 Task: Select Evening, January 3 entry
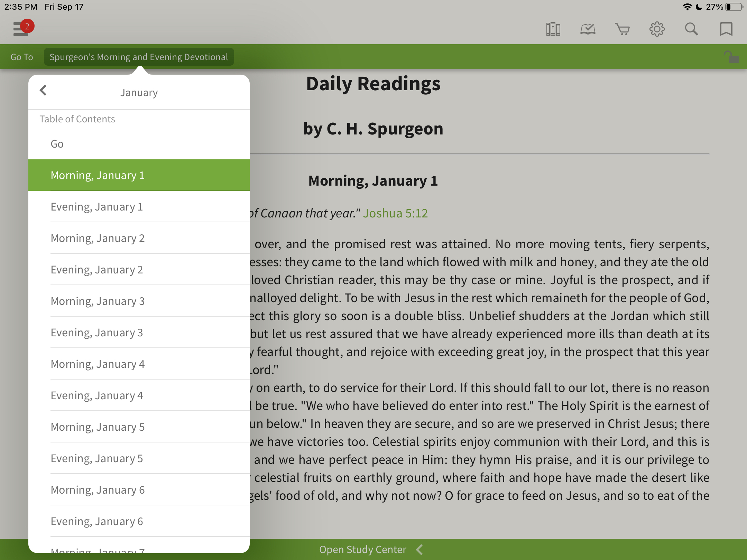pyautogui.click(x=139, y=333)
